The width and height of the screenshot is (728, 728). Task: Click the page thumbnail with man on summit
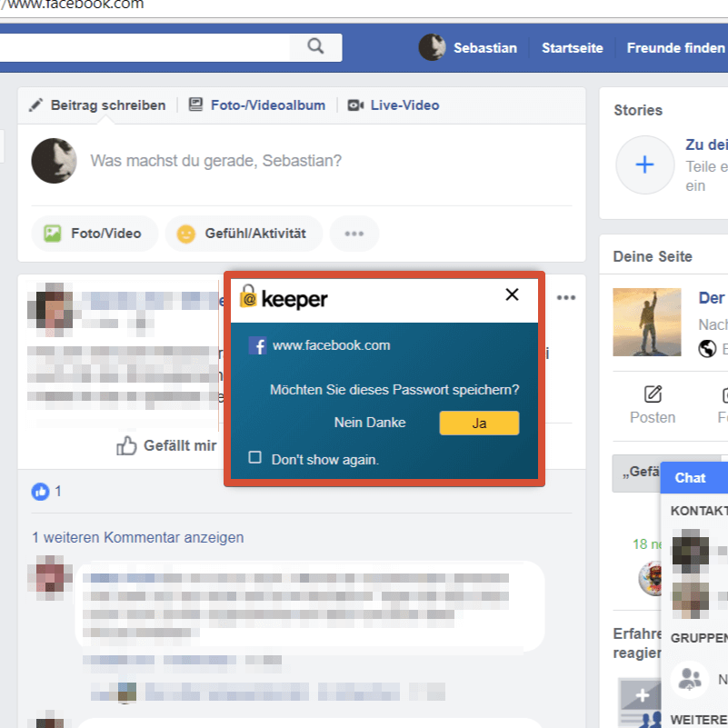pyautogui.click(x=646, y=323)
